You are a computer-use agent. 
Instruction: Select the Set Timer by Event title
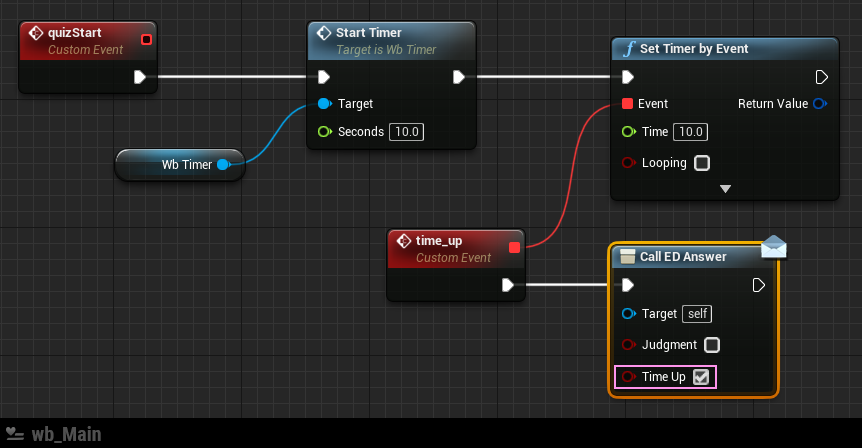[x=694, y=49]
